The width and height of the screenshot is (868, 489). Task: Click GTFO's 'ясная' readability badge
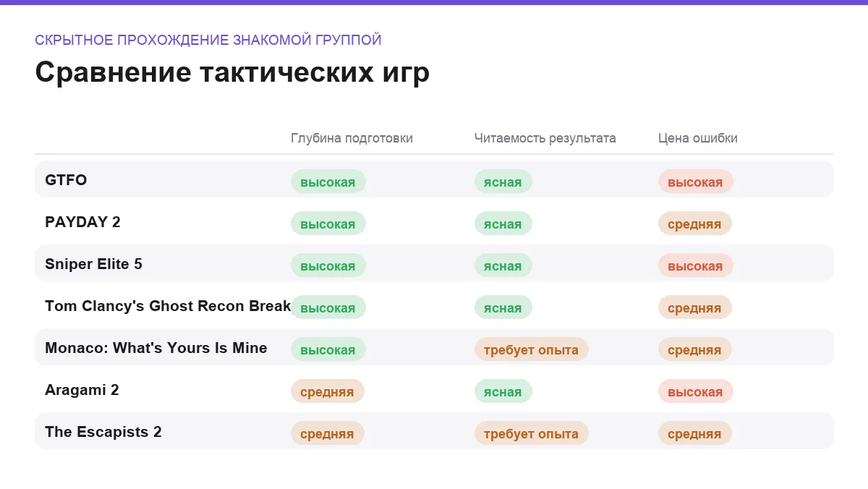(503, 182)
